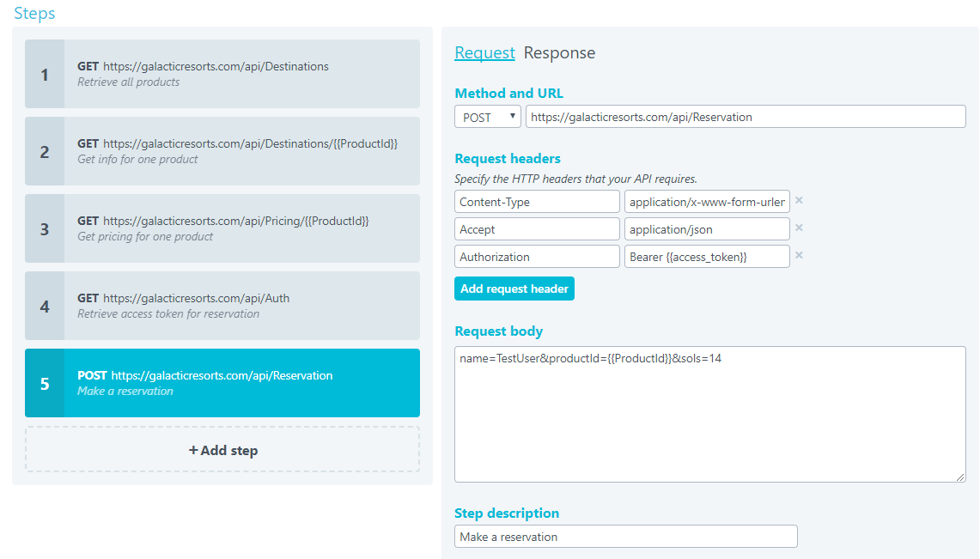Click the Content-Type header name field
Viewport: 980px width, 559px height.
537,202
